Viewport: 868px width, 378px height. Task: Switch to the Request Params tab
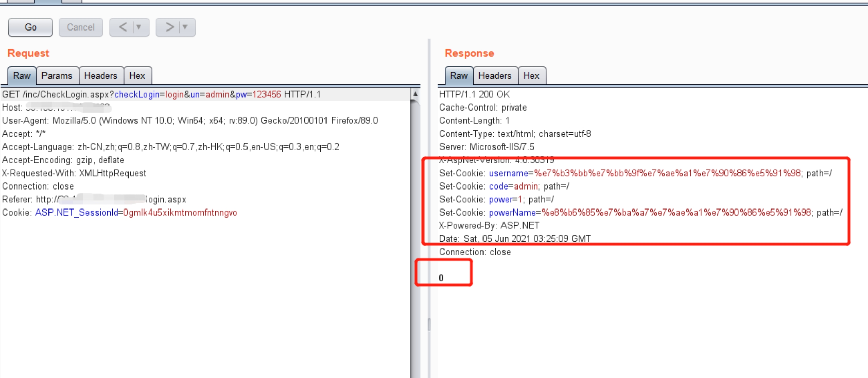[x=57, y=76]
